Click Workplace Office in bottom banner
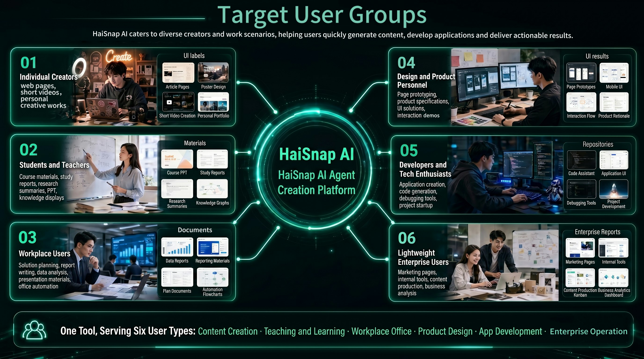The height and width of the screenshot is (359, 644). point(381,331)
